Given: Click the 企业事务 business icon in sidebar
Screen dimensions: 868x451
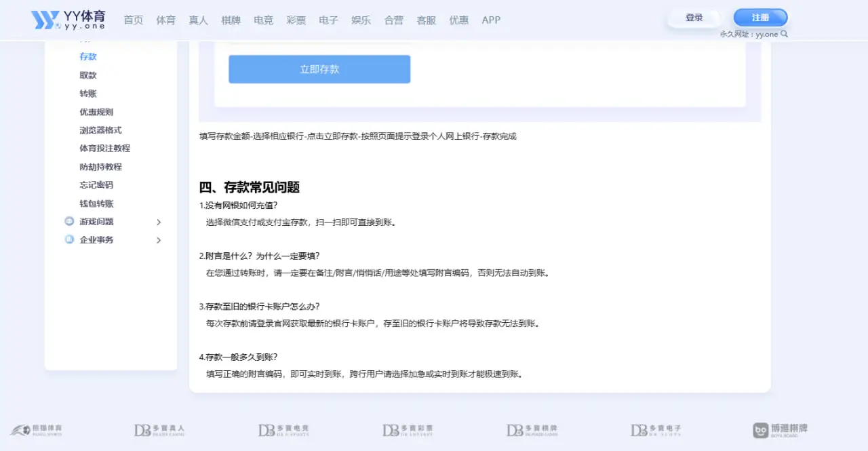Looking at the screenshot, I should 69,239.
